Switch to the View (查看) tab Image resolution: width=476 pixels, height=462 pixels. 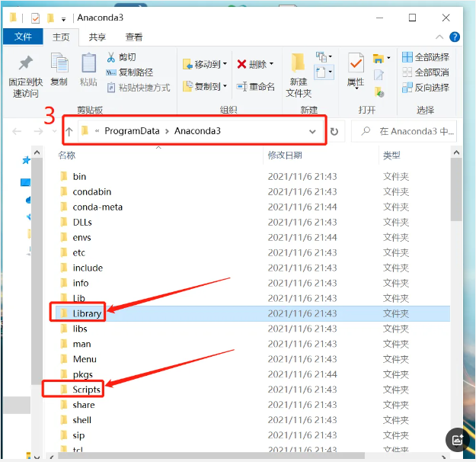coord(134,37)
